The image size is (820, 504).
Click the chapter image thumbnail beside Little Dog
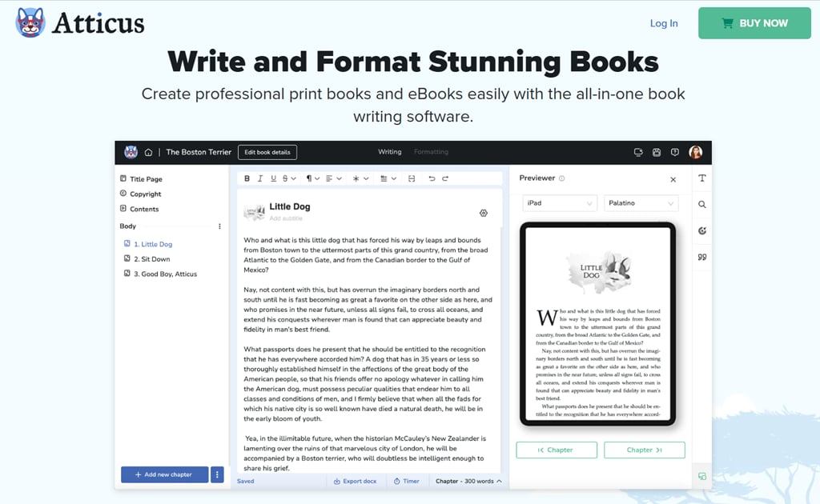[254, 211]
